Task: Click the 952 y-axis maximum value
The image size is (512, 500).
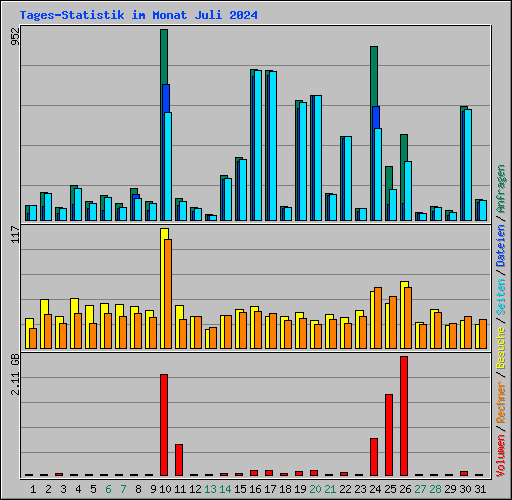Action: [15, 36]
